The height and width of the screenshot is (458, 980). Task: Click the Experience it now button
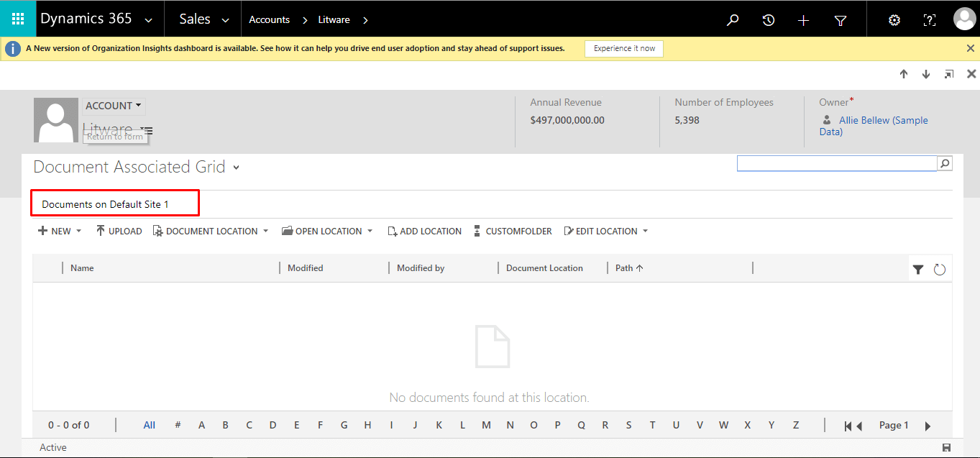pyautogui.click(x=624, y=48)
